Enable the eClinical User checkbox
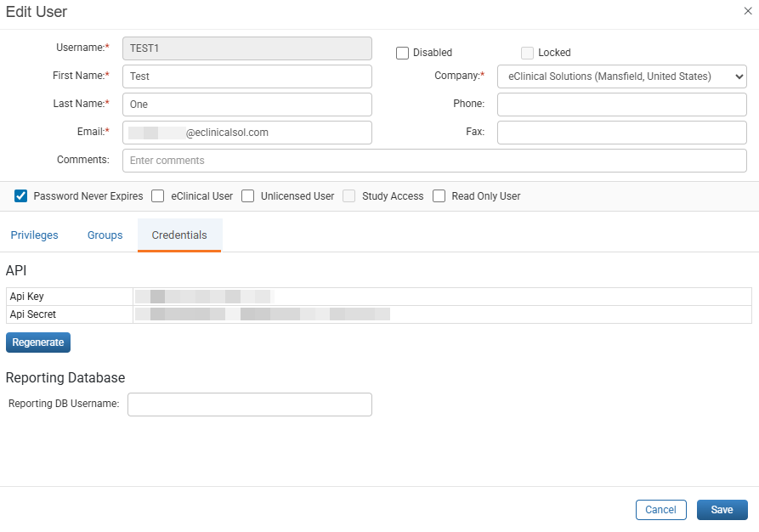 coord(158,196)
